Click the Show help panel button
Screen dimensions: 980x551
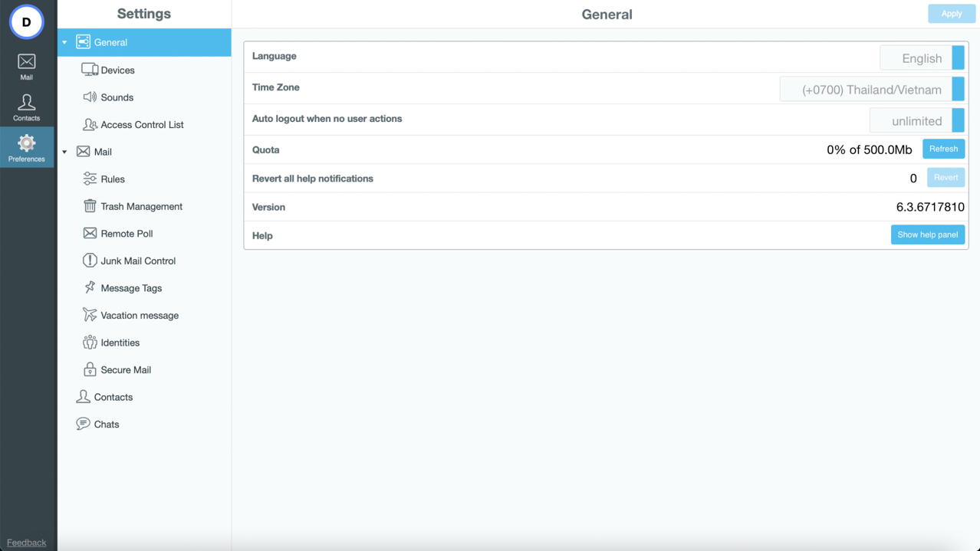pos(927,235)
